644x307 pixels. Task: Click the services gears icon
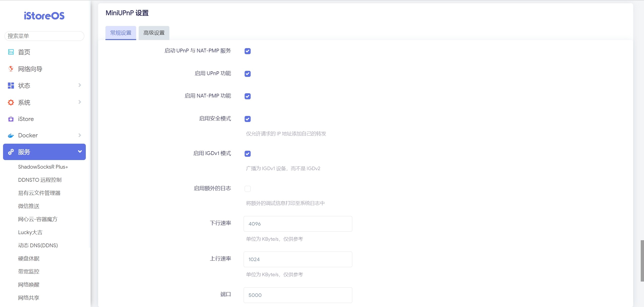[x=11, y=152]
